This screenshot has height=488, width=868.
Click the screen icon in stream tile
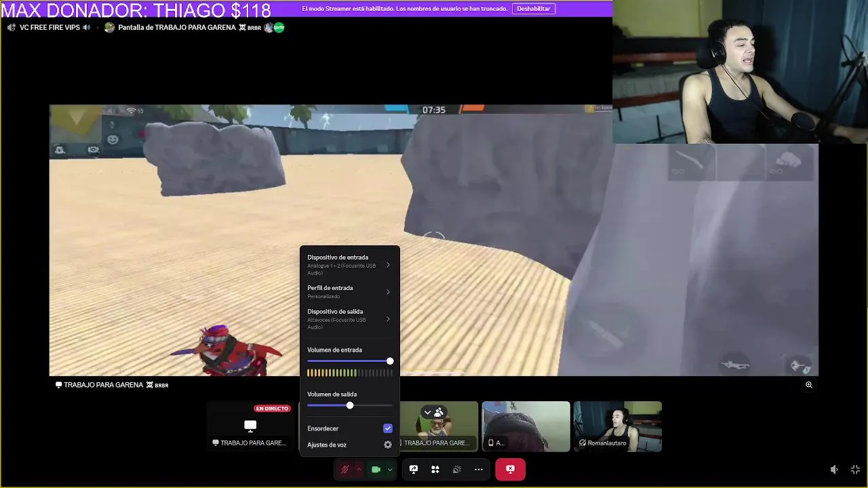point(250,426)
